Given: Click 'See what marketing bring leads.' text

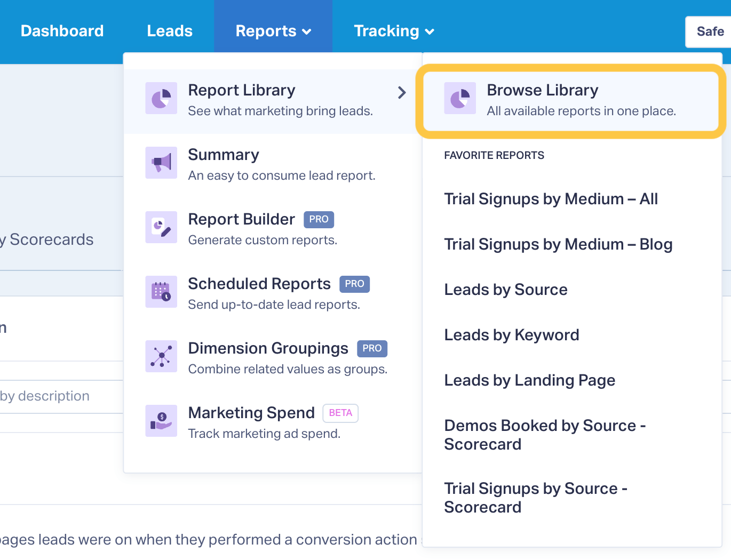Looking at the screenshot, I should 281,111.
